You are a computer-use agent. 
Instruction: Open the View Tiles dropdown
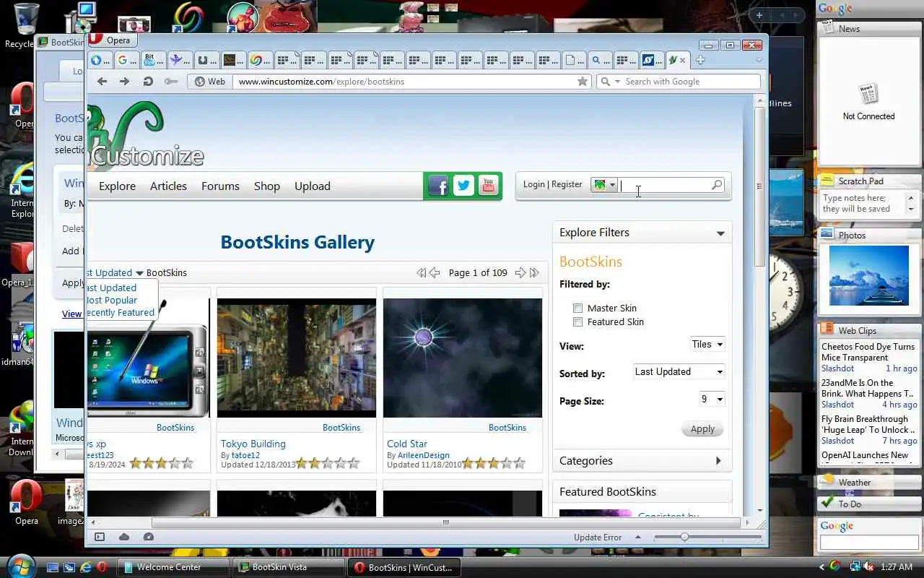(707, 345)
